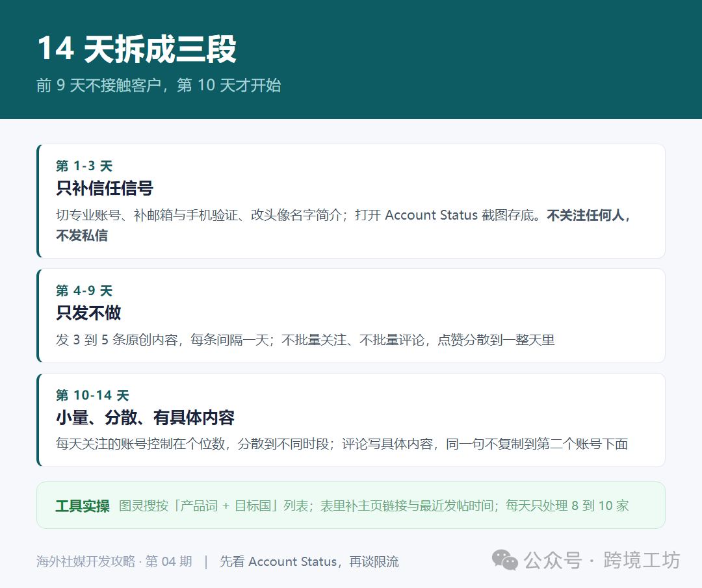This screenshot has height=588, width=702.
Task: Click the "第 4-9 天" label
Action: (84, 291)
